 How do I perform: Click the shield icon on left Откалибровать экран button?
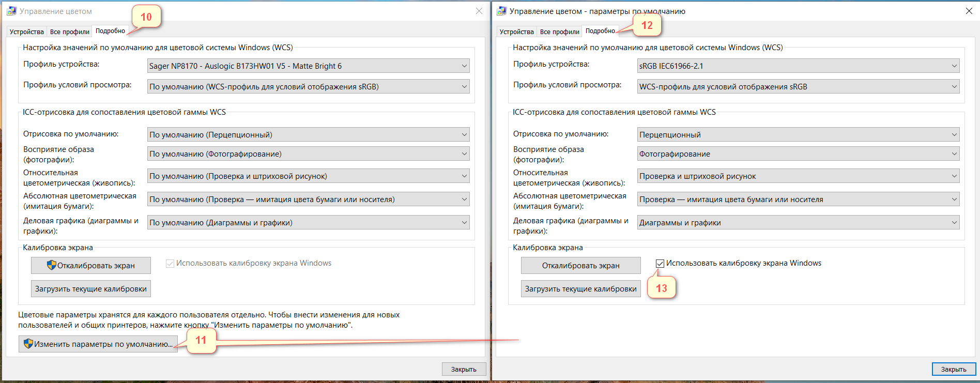point(51,265)
